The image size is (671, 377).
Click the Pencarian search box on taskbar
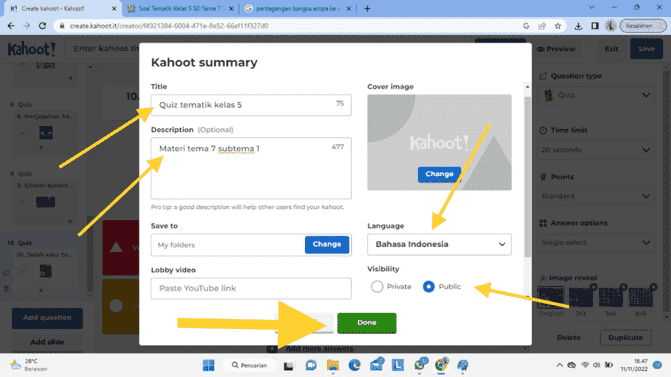[250, 365]
